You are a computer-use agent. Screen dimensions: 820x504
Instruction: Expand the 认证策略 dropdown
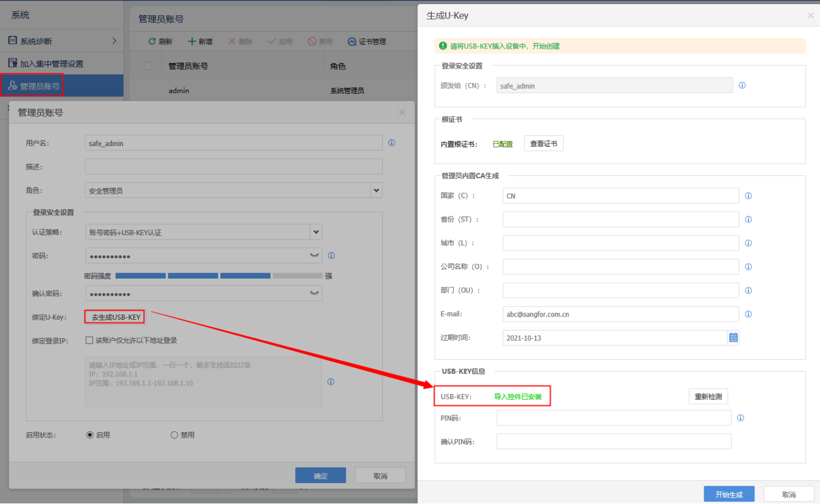click(316, 232)
